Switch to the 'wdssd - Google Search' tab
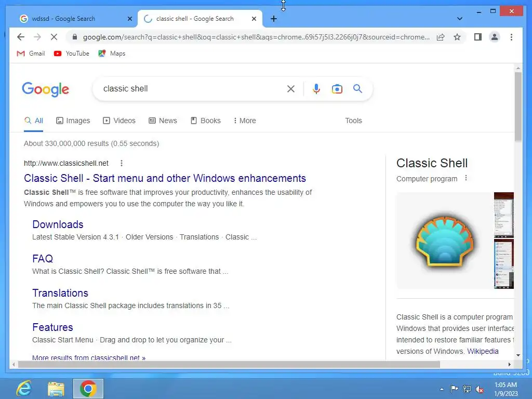The width and height of the screenshot is (532, 399). pos(63,19)
